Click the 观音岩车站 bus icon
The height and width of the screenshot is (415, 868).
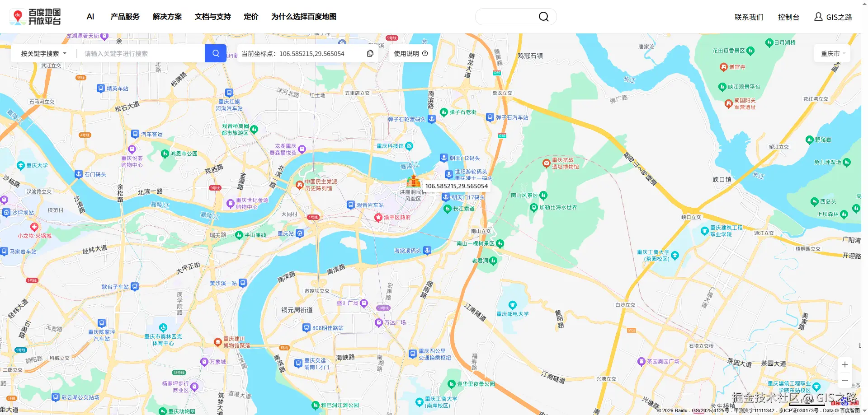351,205
